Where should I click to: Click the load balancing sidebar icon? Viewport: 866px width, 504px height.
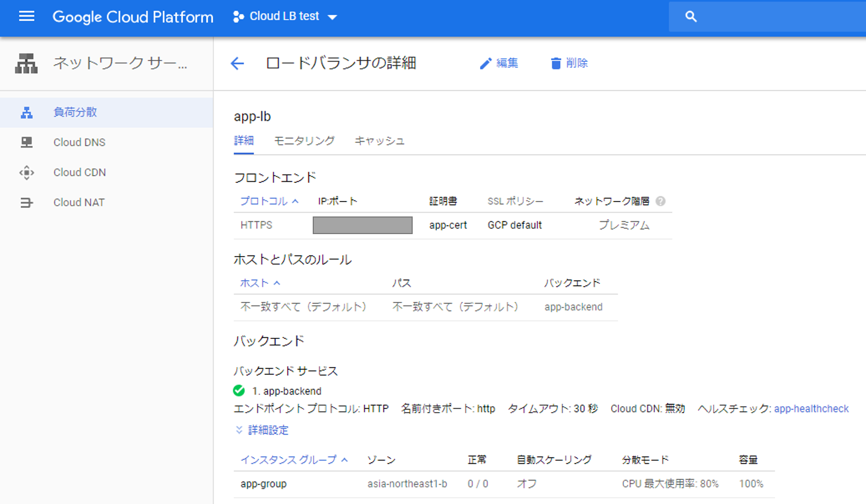(x=26, y=113)
